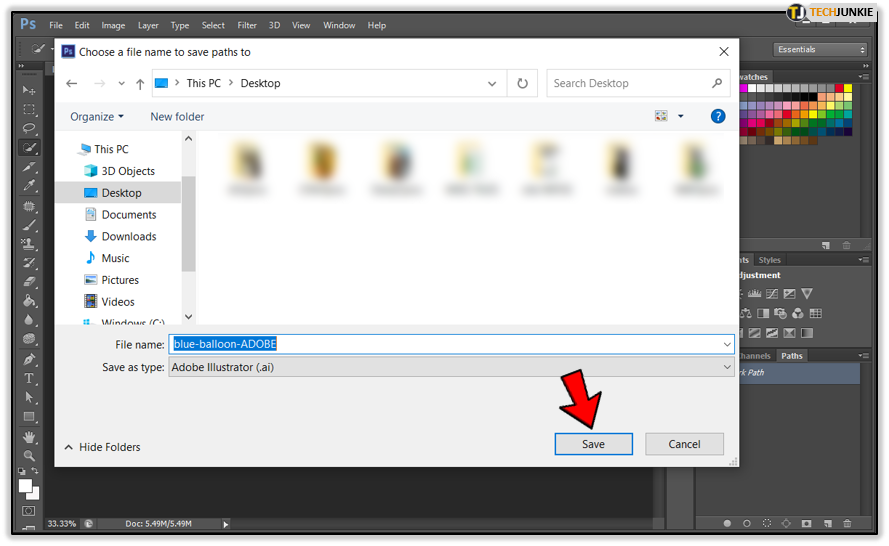Select the Pen tool
The height and width of the screenshot is (546, 889).
29,359
